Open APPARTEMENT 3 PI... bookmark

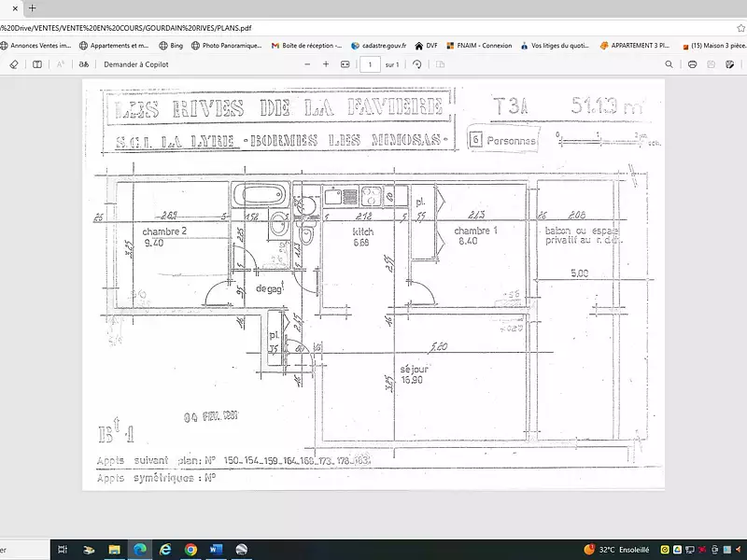tap(635, 46)
